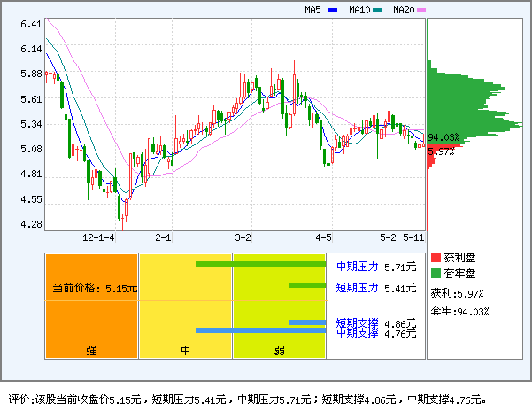Click the blue MA5 legend swatch
532x404 pixels.
tap(333, 11)
